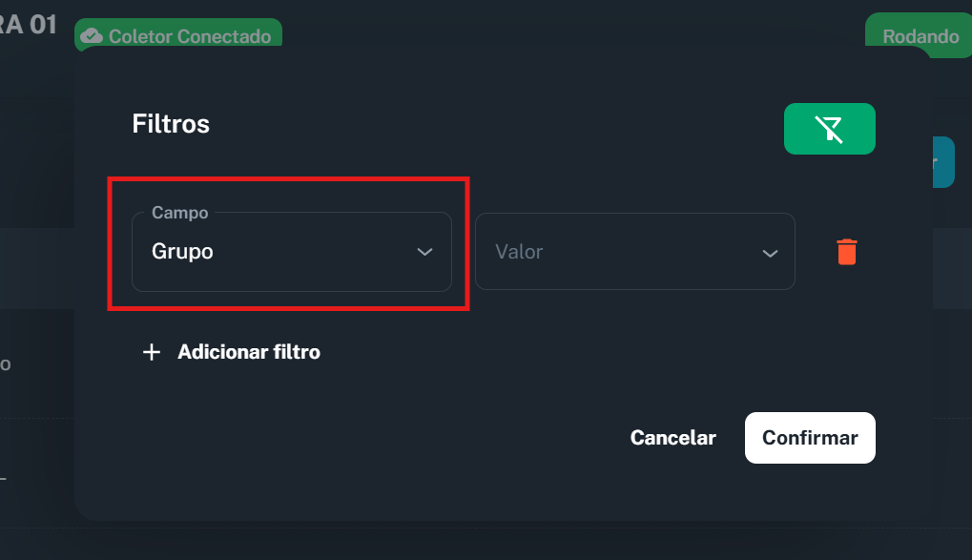Click Cancelar to dismiss the dialog
Image resolution: width=972 pixels, height=560 pixels.
coord(672,437)
